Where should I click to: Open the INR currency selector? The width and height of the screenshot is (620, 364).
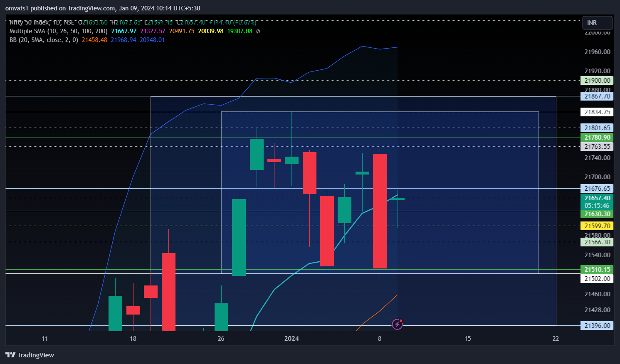pyautogui.click(x=598, y=23)
